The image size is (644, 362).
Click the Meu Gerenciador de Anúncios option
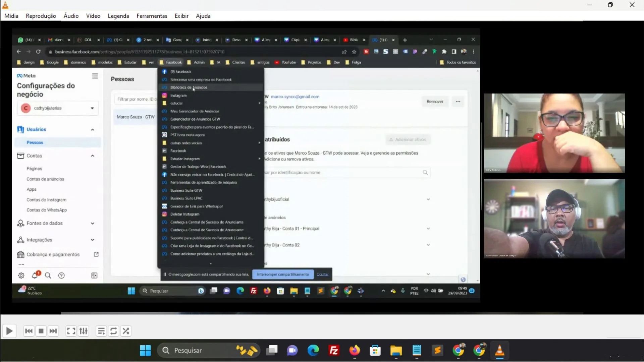click(x=195, y=111)
